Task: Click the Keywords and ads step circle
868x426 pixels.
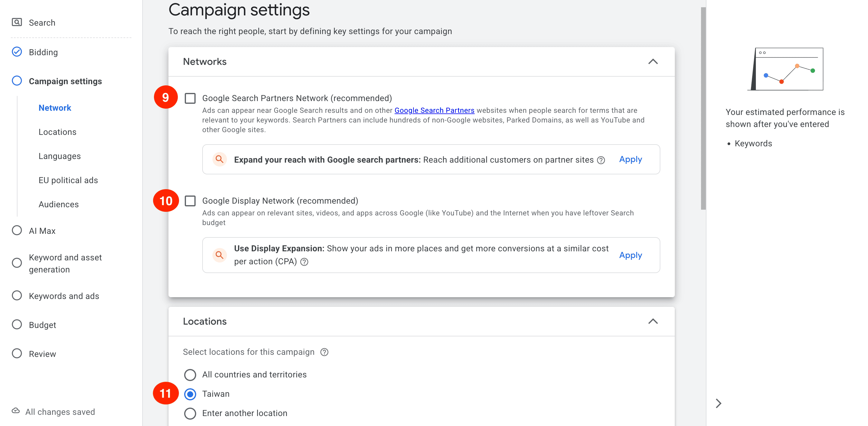Action: tap(17, 296)
